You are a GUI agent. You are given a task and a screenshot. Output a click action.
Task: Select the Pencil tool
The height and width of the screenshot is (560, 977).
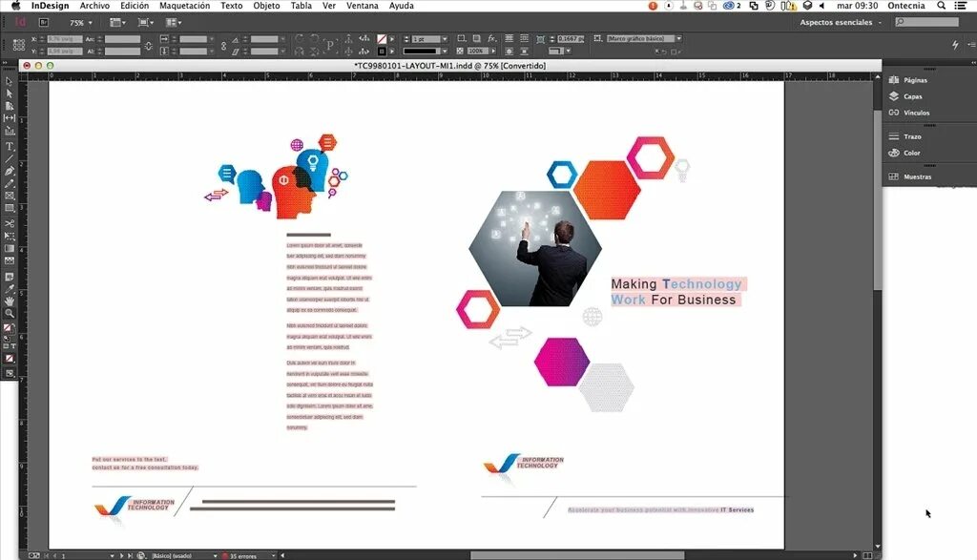[9, 183]
